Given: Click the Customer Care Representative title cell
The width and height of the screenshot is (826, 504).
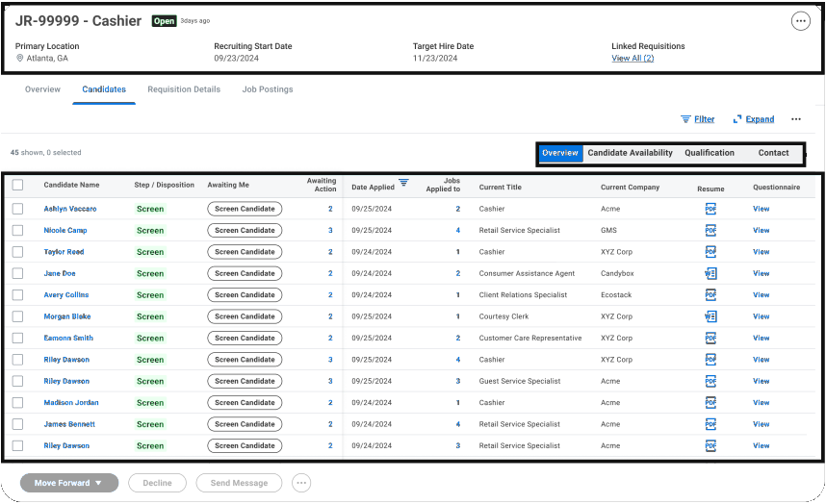Looking at the screenshot, I should (x=529, y=339).
